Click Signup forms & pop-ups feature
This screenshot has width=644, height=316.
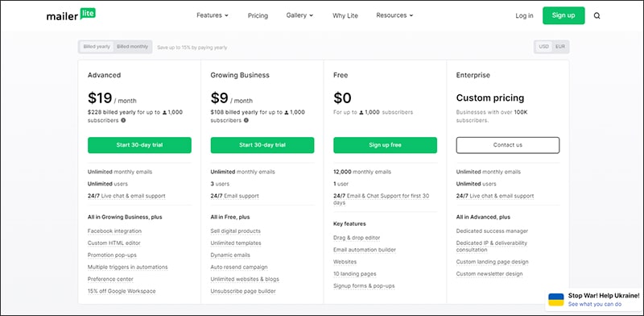tap(364, 285)
